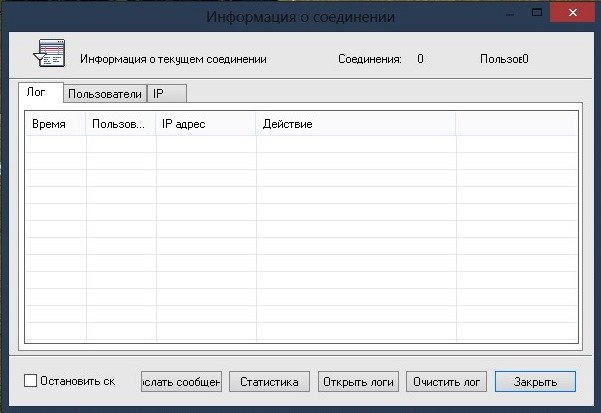This screenshot has width=601, height=413.
Task: Click the first empty row of the log list
Action: [300, 144]
